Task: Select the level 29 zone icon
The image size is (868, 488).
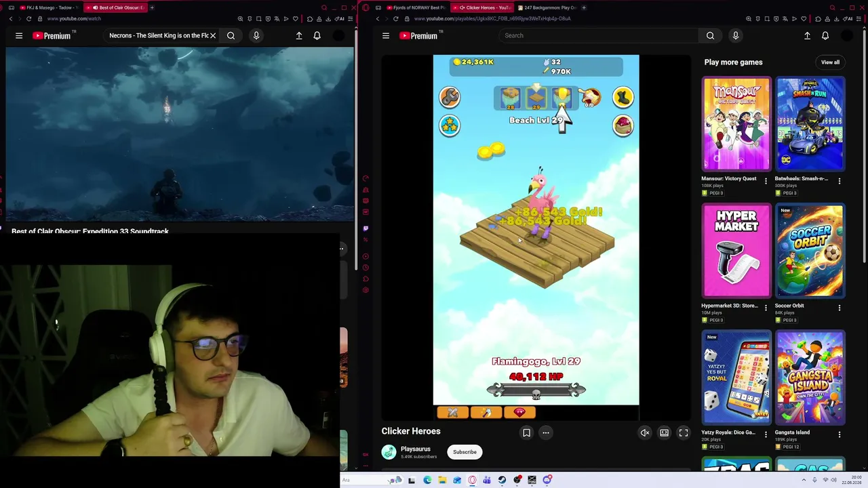Action: [x=536, y=98]
